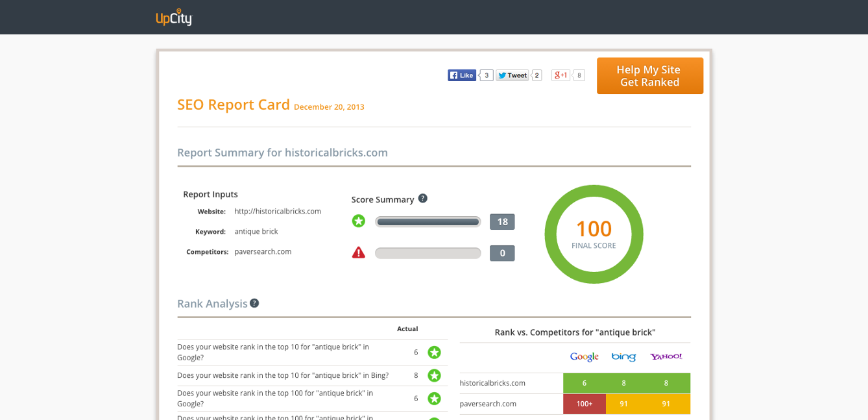Click Google top 100 question text
This screenshot has height=420, width=868.
pos(275,398)
